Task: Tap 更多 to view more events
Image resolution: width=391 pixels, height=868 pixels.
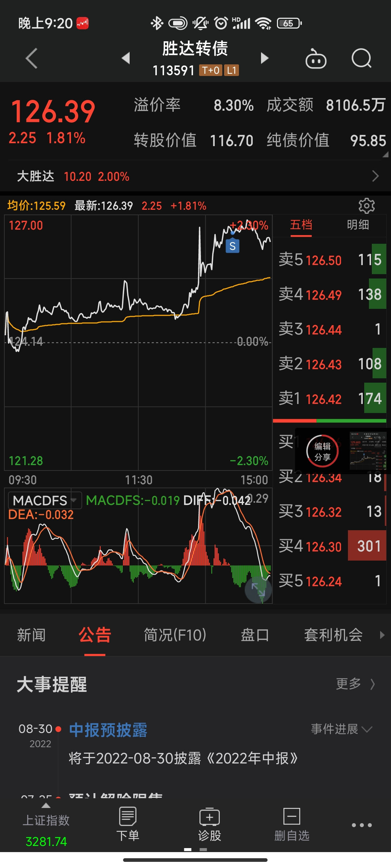Action: click(355, 684)
